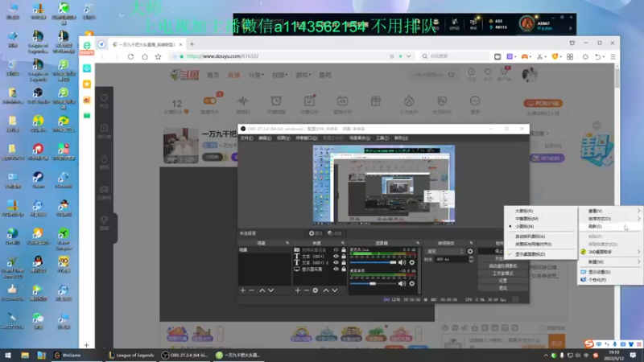This screenshot has width=644, height=362.
Task: Open Douyu 游戏 games dropdown
Action: point(303,75)
